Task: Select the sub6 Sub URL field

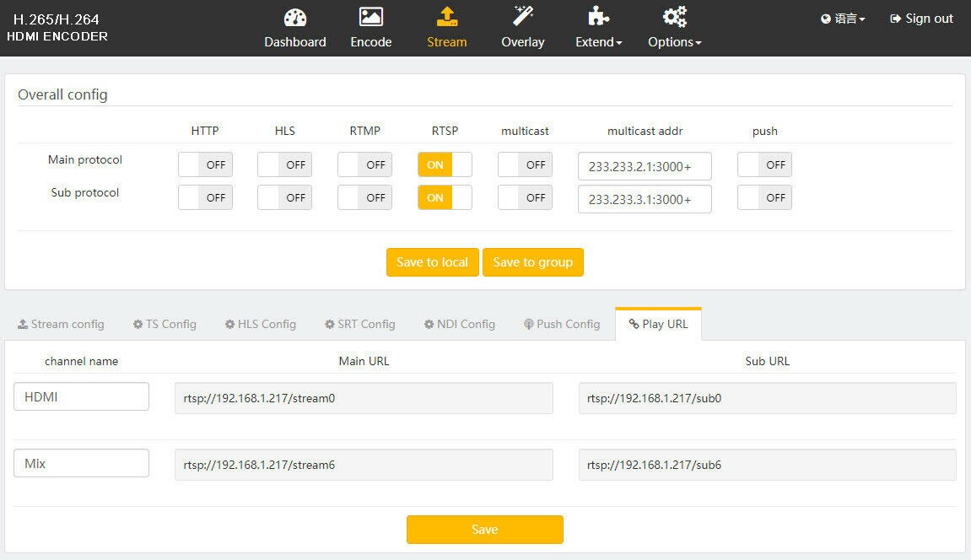Action: tap(767, 465)
